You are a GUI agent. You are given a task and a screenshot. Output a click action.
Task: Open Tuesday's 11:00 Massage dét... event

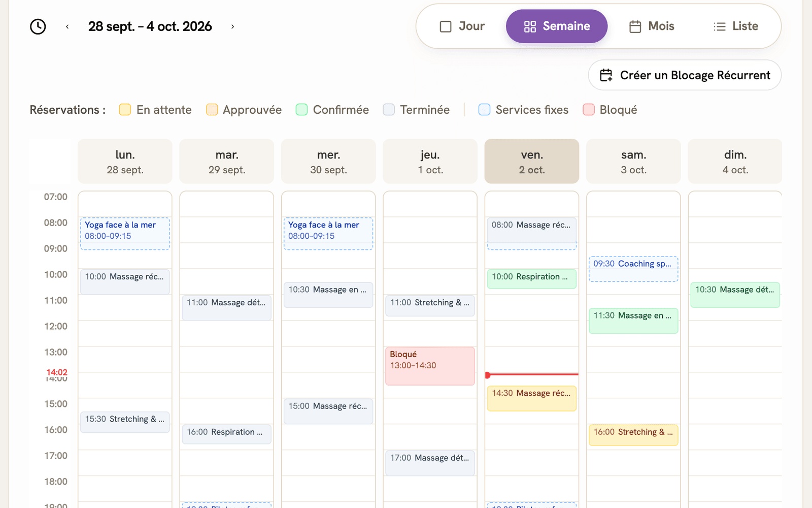click(x=227, y=308)
